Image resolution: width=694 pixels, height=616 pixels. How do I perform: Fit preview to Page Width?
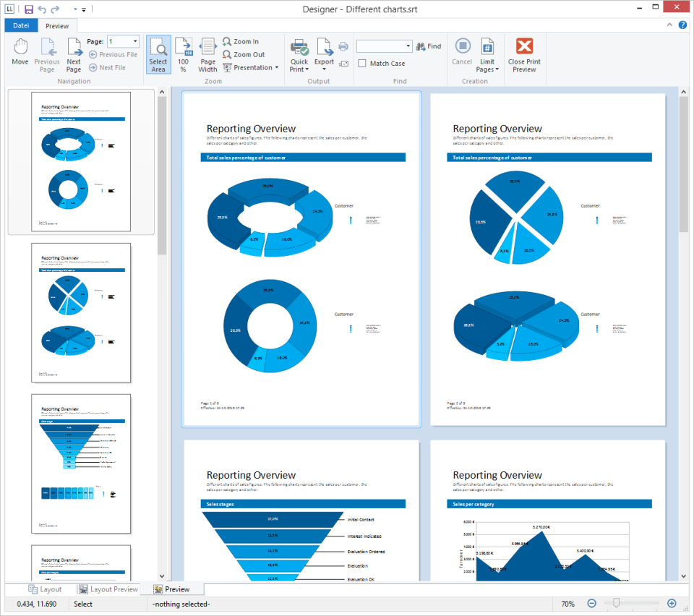coord(207,55)
